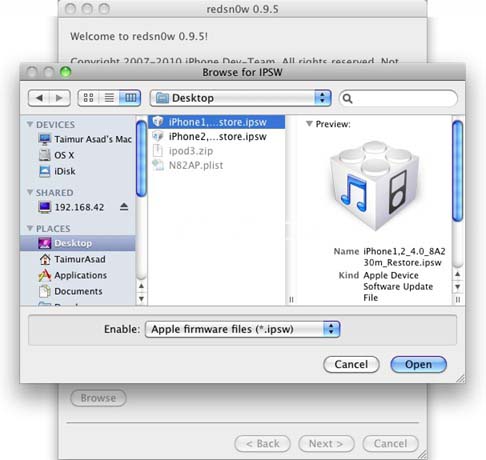
Task: Go back with the left arrow button
Action: tap(39, 98)
